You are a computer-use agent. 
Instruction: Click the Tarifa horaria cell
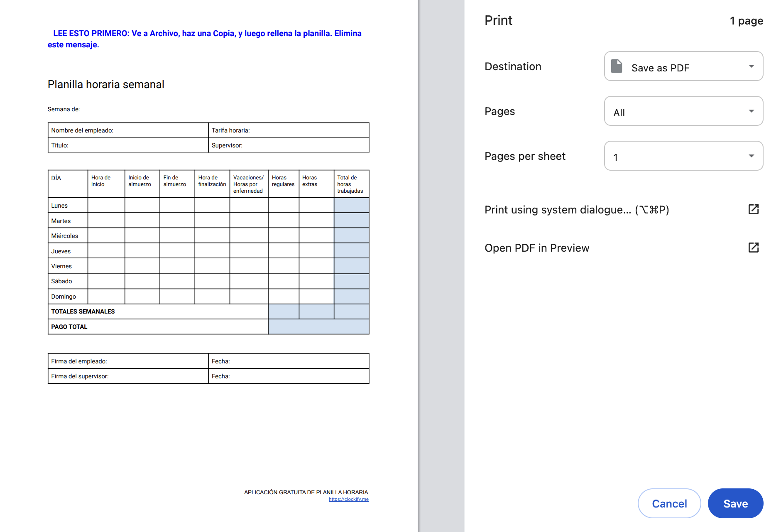[x=289, y=130]
